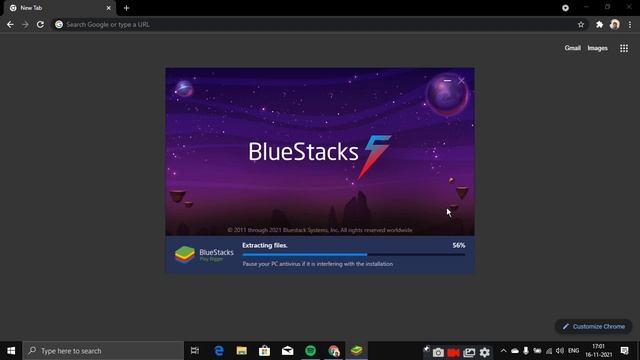Open the network signal tray icon
Screen dimensions: 640x360
pos(549,351)
